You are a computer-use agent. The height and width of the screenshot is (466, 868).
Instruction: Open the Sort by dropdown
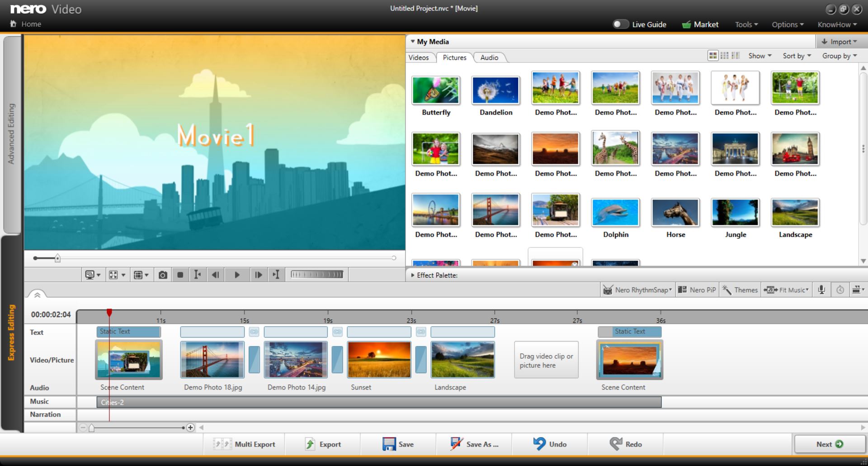pos(797,56)
